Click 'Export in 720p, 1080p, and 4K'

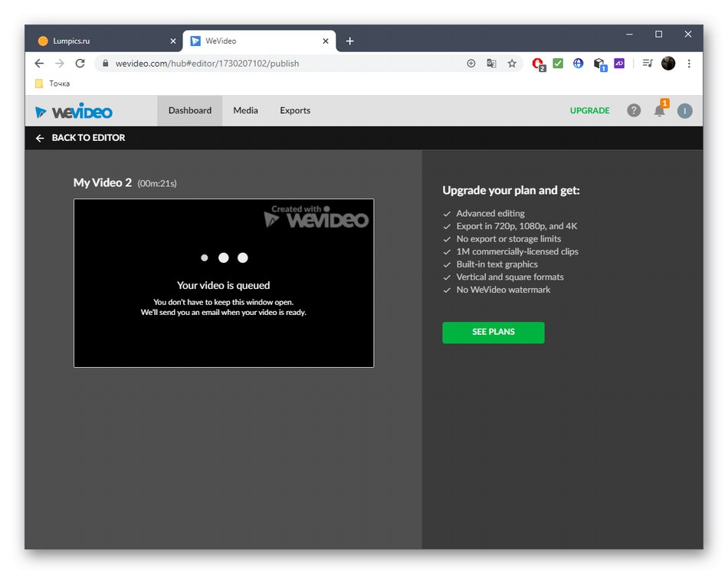516,226
